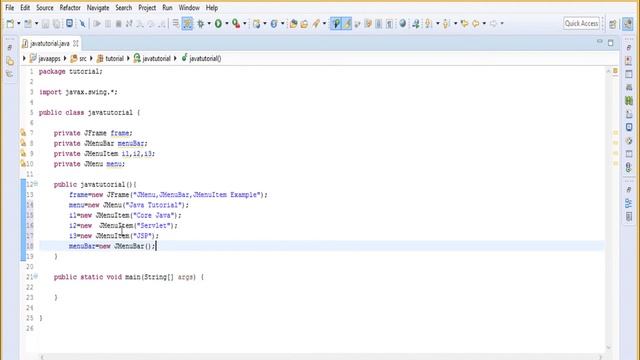Click the text "package tutorial;"
Image resolution: width=640 pixels, height=360 pixels.
click(x=71, y=71)
